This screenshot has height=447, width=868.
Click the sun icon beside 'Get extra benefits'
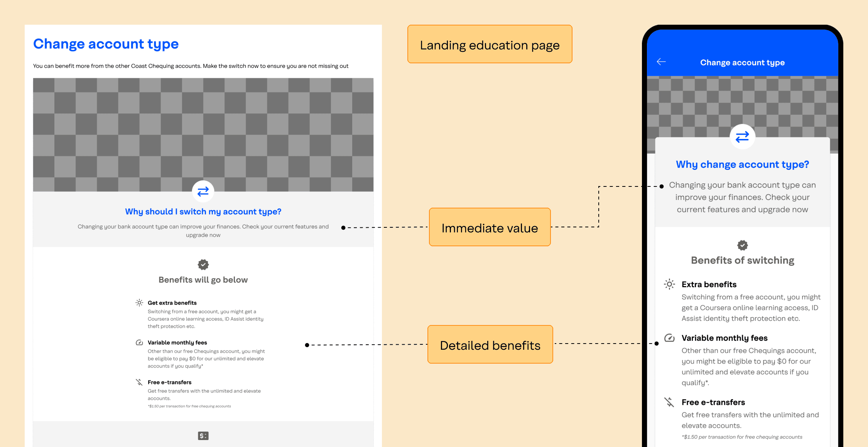tap(139, 303)
